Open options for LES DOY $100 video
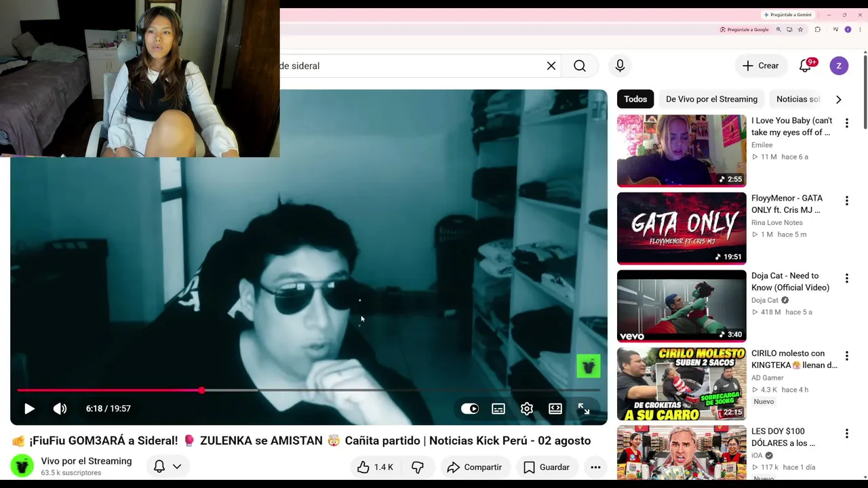The height and width of the screenshot is (488, 868). tap(846, 433)
